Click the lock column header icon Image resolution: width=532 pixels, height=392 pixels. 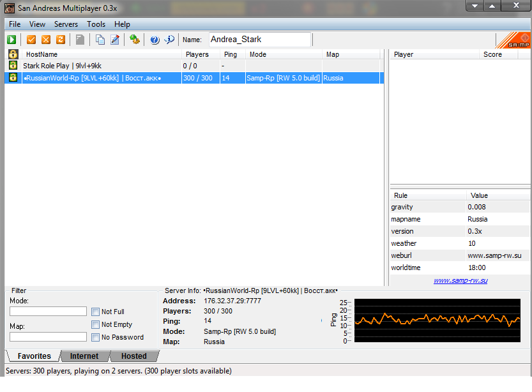pyautogui.click(x=13, y=54)
